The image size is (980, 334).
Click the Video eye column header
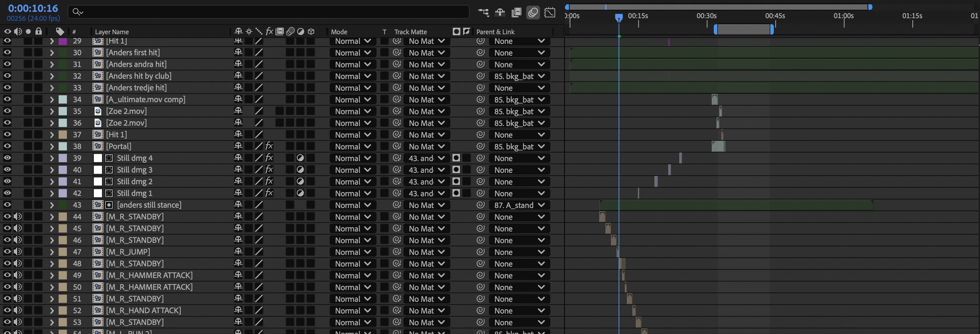click(7, 31)
